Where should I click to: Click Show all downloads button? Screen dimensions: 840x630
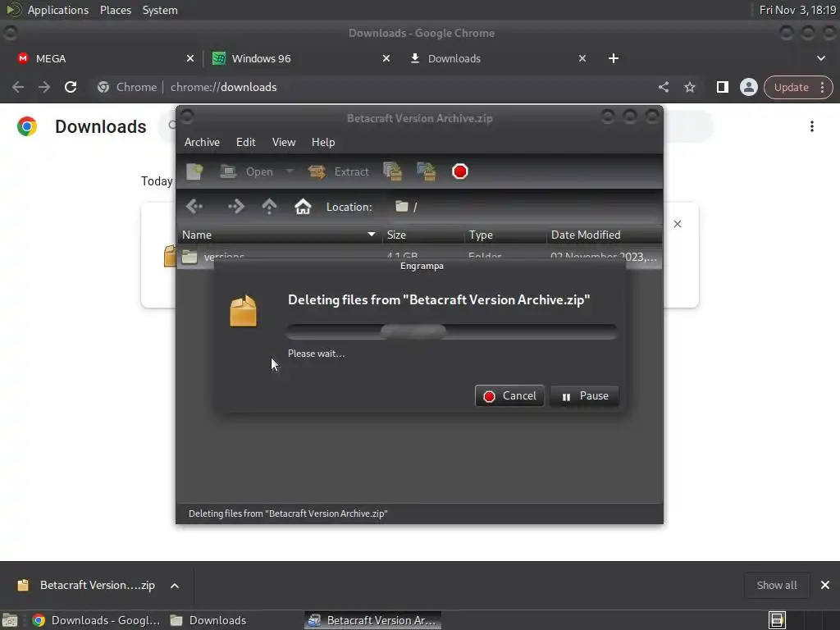(777, 585)
